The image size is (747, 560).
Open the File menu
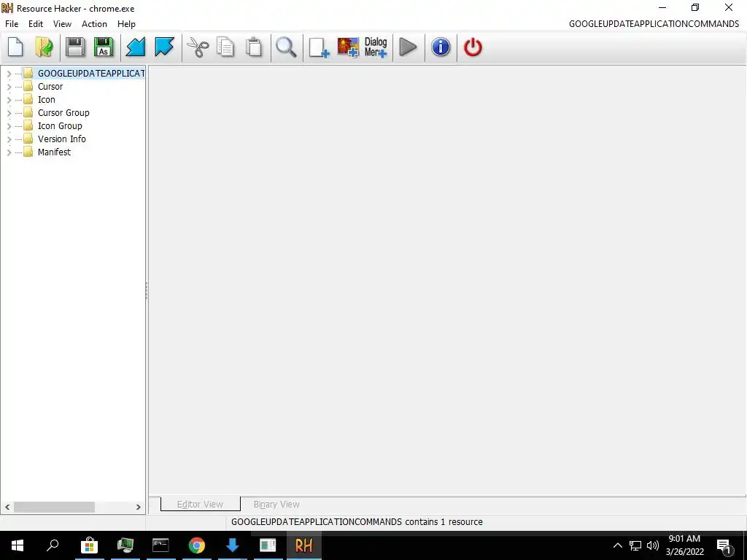(12, 24)
